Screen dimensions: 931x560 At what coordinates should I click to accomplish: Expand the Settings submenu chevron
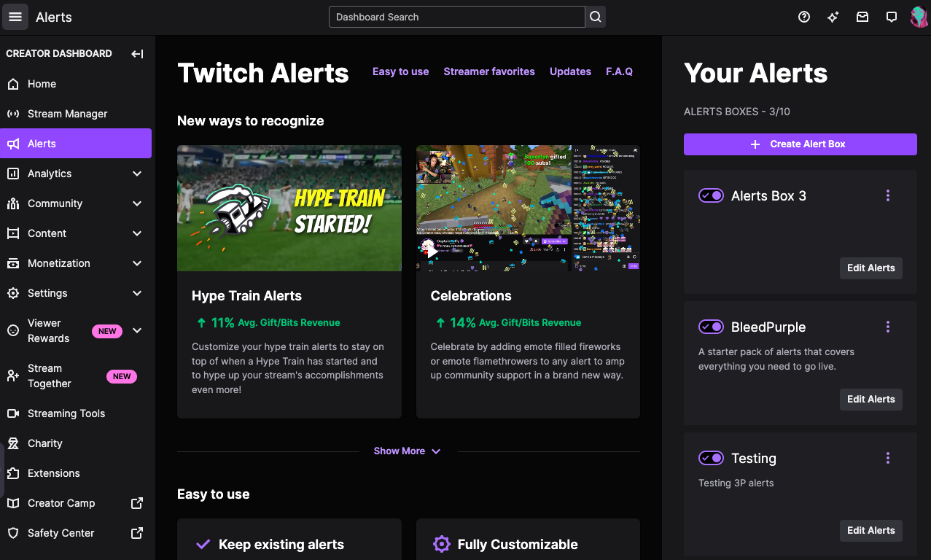pos(137,293)
